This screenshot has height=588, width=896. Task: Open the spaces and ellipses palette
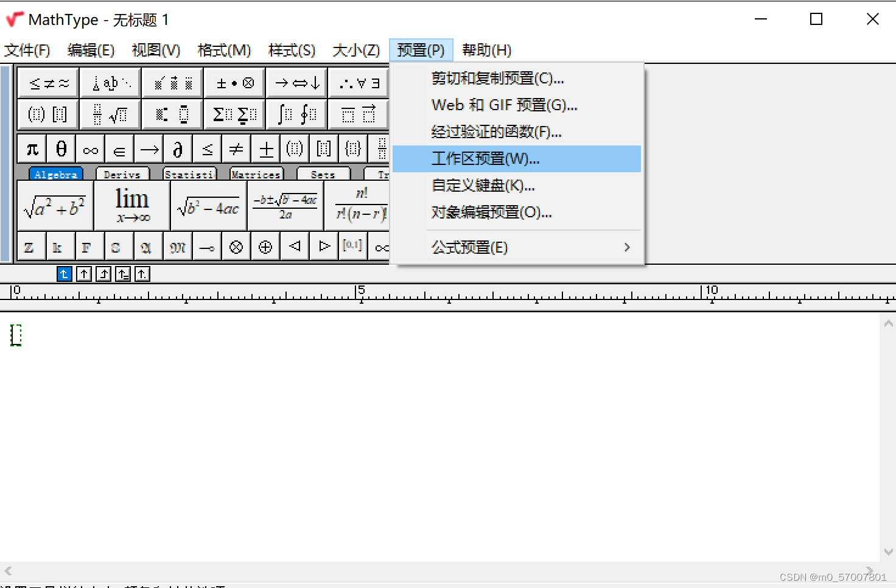point(111,83)
